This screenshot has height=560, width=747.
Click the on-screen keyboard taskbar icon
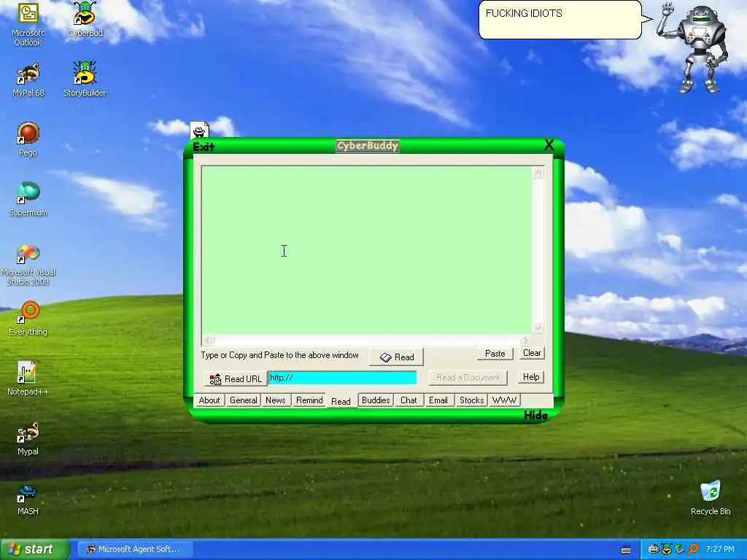pos(626,550)
